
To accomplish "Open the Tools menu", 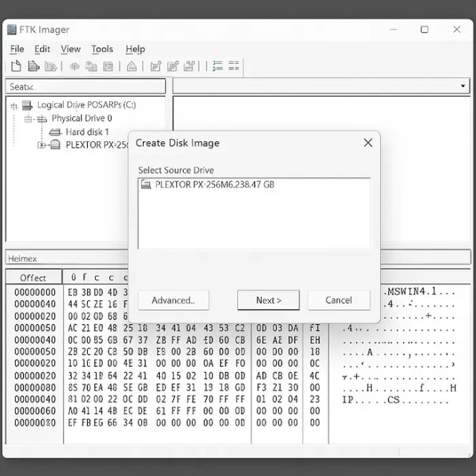I will pos(102,49).
